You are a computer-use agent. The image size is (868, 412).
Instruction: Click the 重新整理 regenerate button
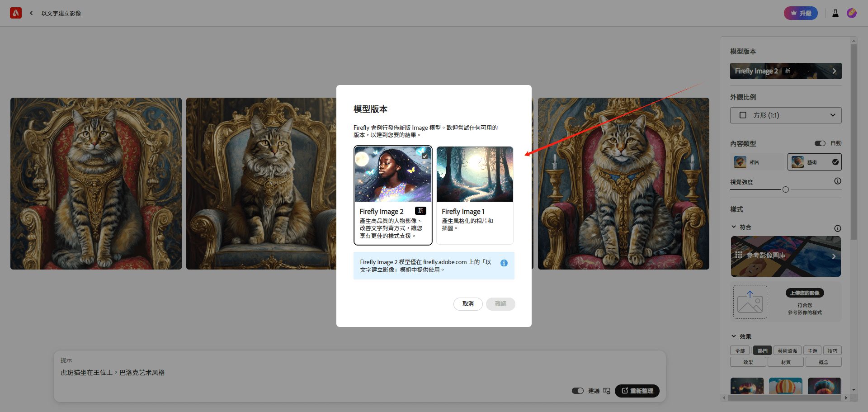tap(637, 391)
